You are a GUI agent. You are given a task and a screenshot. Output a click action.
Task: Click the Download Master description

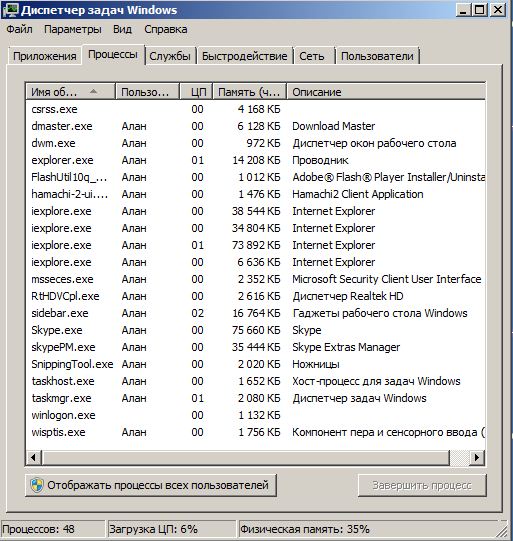pyautogui.click(x=333, y=126)
